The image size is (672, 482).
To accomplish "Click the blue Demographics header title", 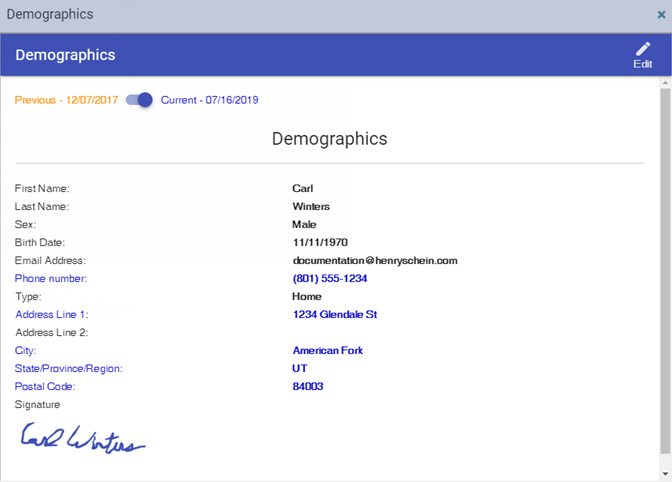I will 65,55.
